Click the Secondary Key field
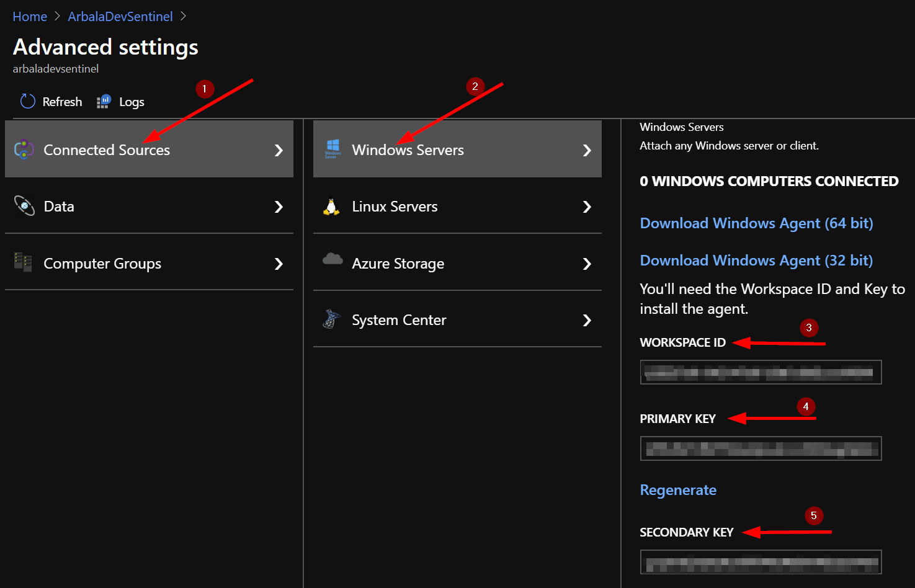This screenshot has height=588, width=915. [761, 562]
